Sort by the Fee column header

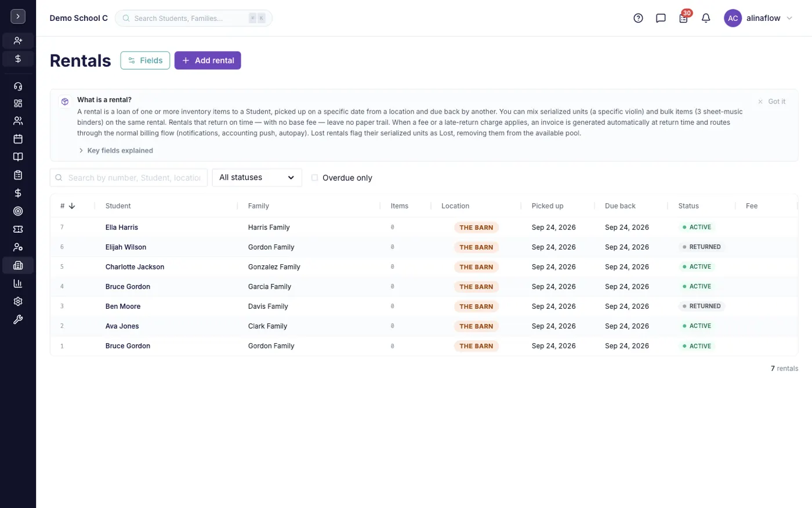[752, 206]
